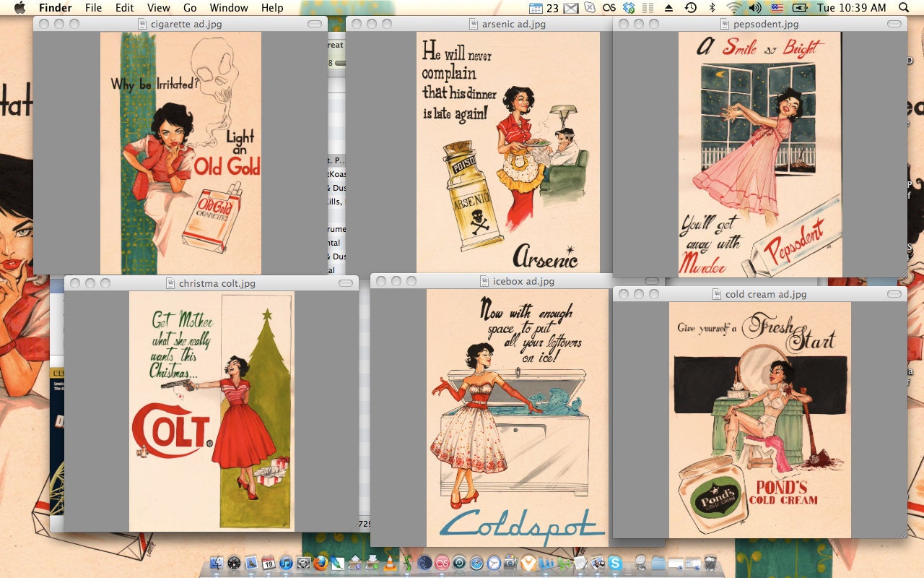Click the cigarette ad.jpg window title
The height and width of the screenshot is (578, 924).
[x=186, y=24]
